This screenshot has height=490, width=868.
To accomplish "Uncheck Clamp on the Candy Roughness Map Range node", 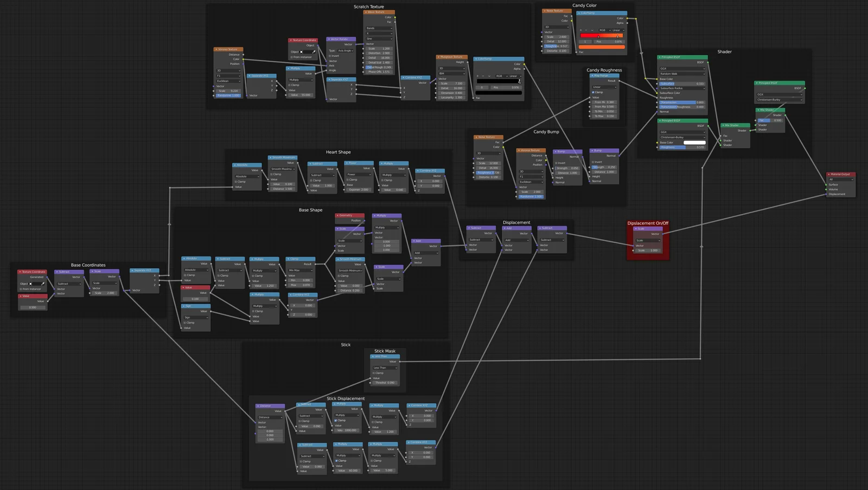I will tap(593, 92).
